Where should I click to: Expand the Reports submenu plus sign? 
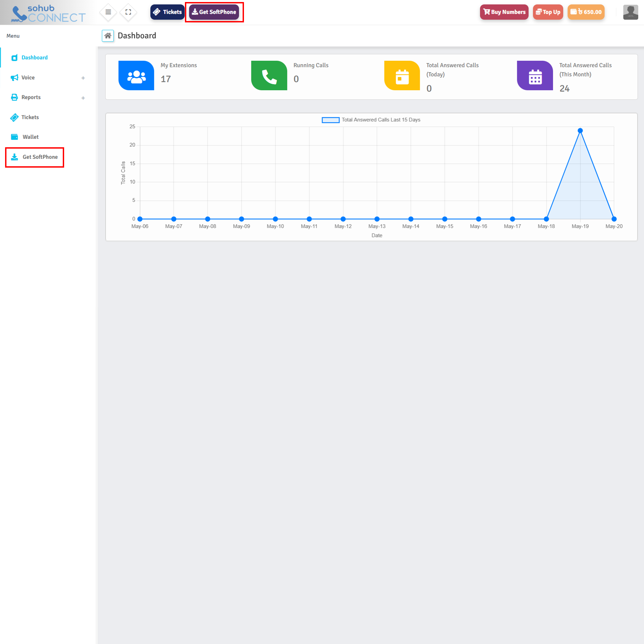click(83, 98)
